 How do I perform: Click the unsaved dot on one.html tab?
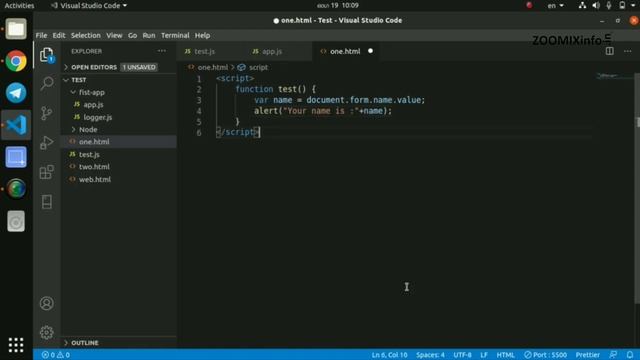click(x=370, y=51)
